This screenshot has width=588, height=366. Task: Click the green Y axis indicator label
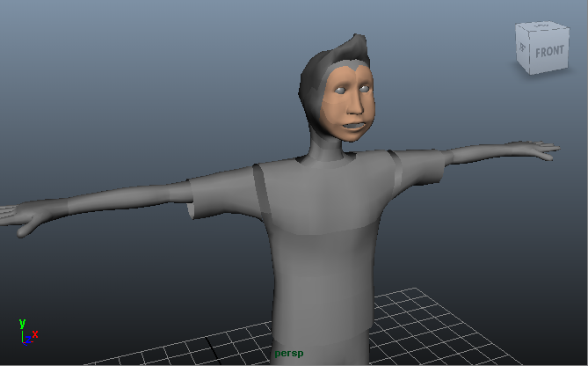22,323
